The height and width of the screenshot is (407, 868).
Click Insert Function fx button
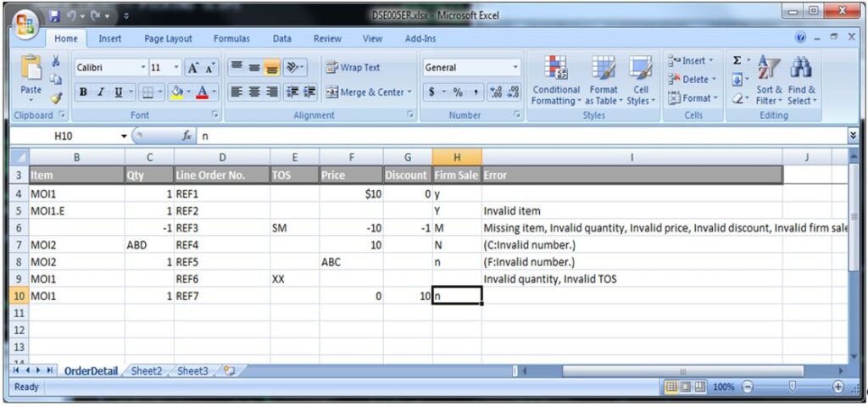187,136
